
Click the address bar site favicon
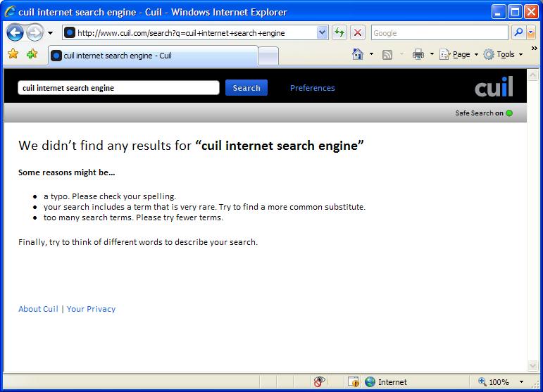70,33
